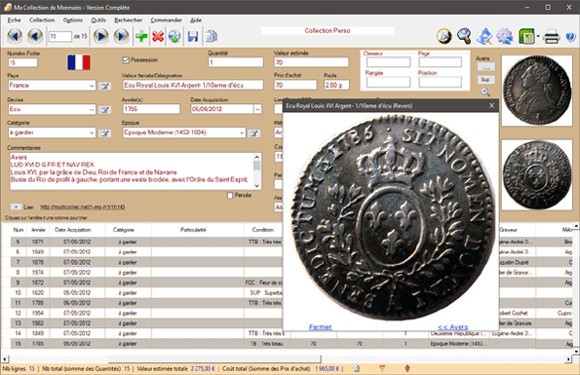580x375 pixels.
Task: Click Sup button under Avers
Action: (x=486, y=80)
